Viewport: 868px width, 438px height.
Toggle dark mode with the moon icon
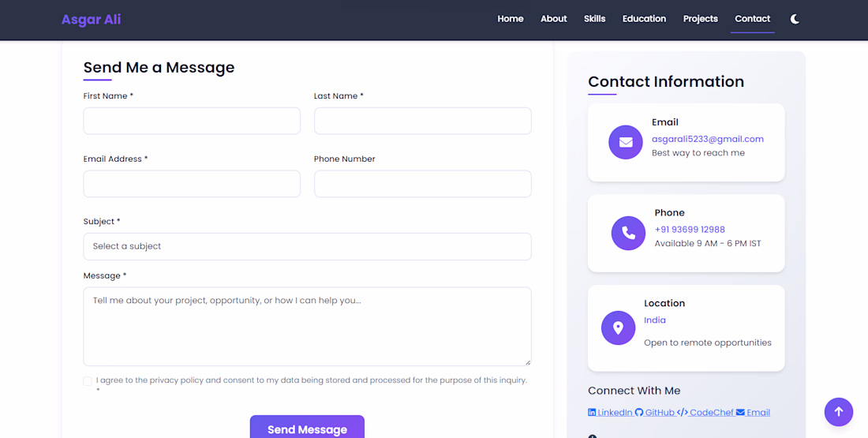tap(795, 19)
